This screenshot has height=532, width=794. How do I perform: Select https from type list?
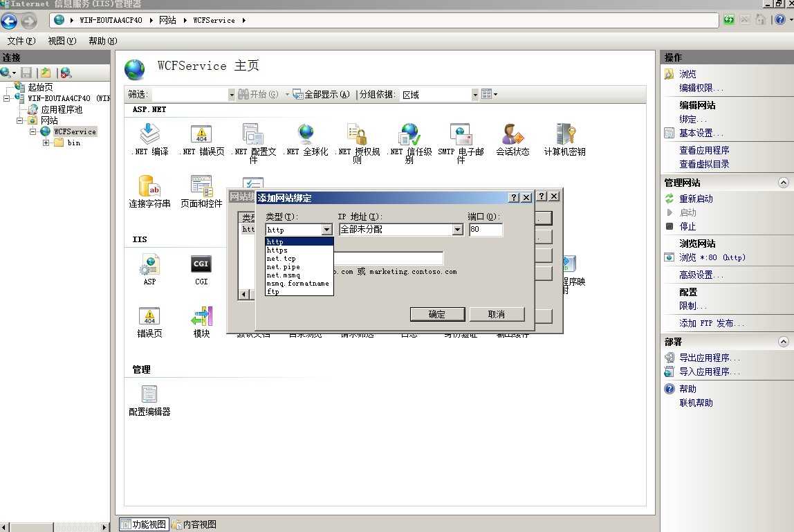(x=299, y=250)
